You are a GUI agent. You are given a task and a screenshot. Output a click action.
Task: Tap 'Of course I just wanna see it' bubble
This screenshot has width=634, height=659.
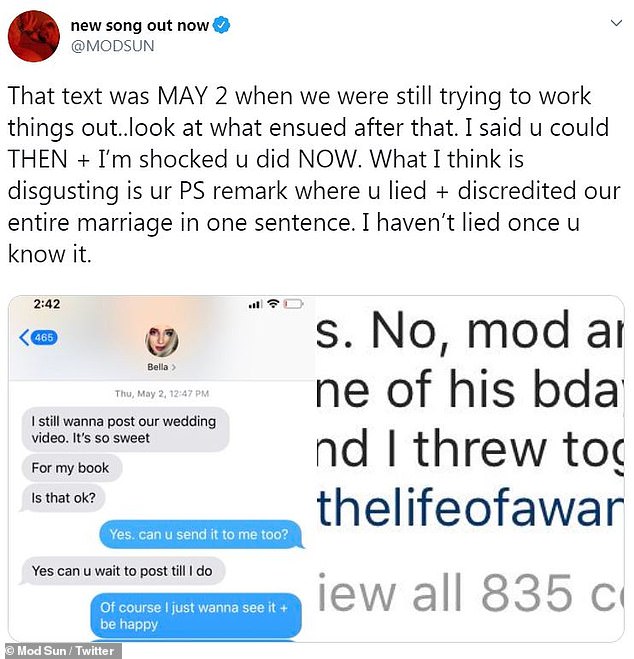point(196,616)
